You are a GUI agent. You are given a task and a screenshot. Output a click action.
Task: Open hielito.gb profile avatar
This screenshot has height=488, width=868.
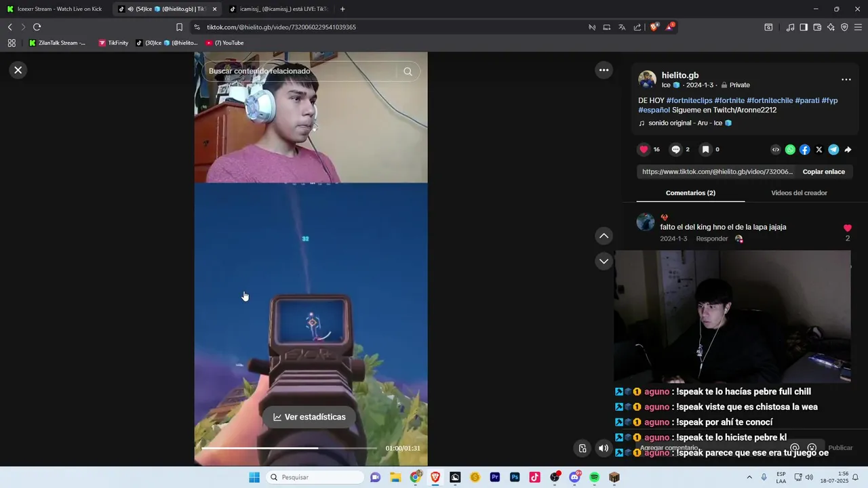[647, 79]
